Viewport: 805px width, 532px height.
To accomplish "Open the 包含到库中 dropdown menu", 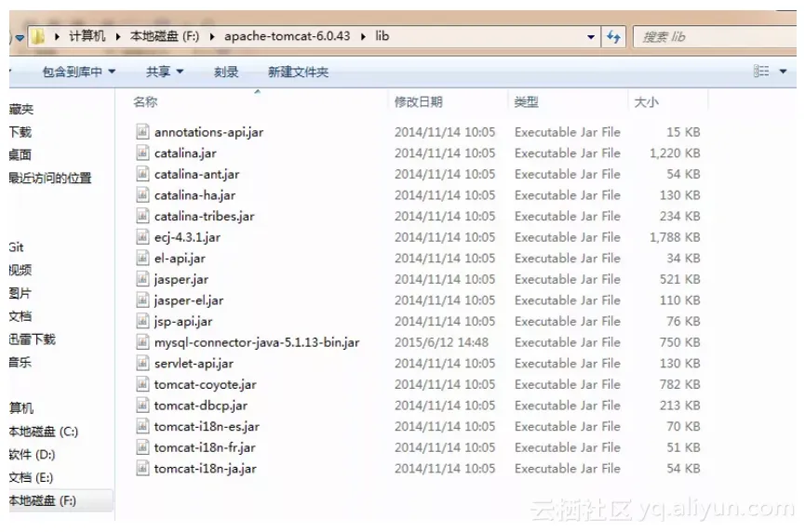I will [x=78, y=72].
